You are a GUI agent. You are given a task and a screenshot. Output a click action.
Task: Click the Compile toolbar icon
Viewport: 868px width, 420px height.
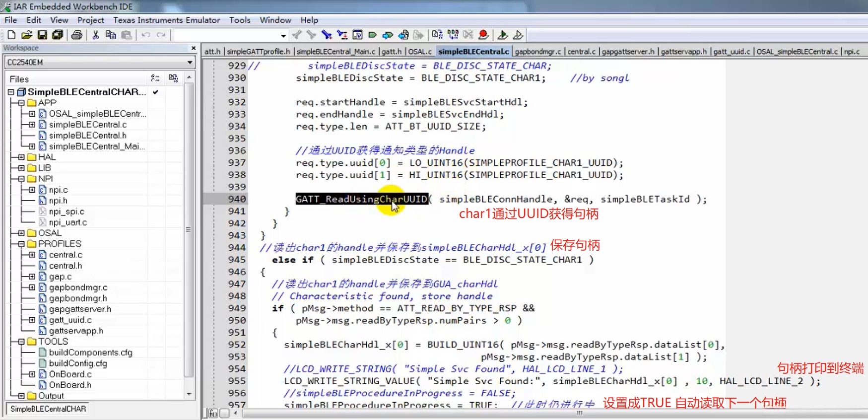(437, 35)
